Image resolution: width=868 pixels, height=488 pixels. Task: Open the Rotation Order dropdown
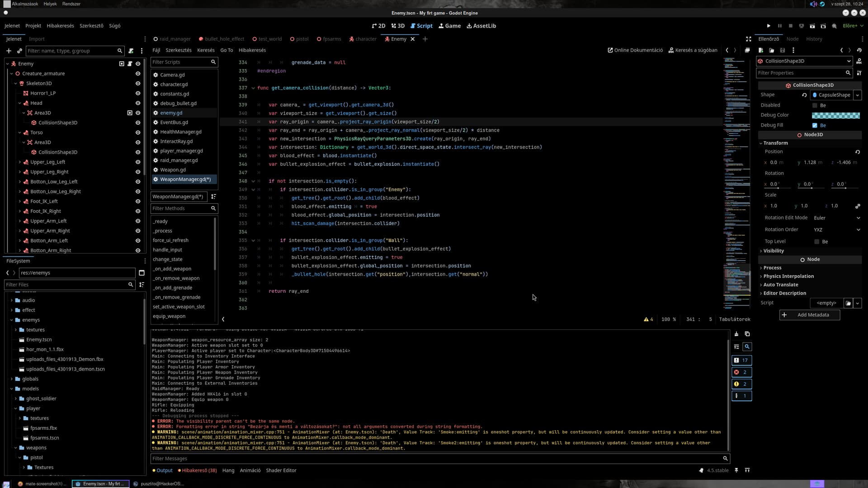coord(836,230)
